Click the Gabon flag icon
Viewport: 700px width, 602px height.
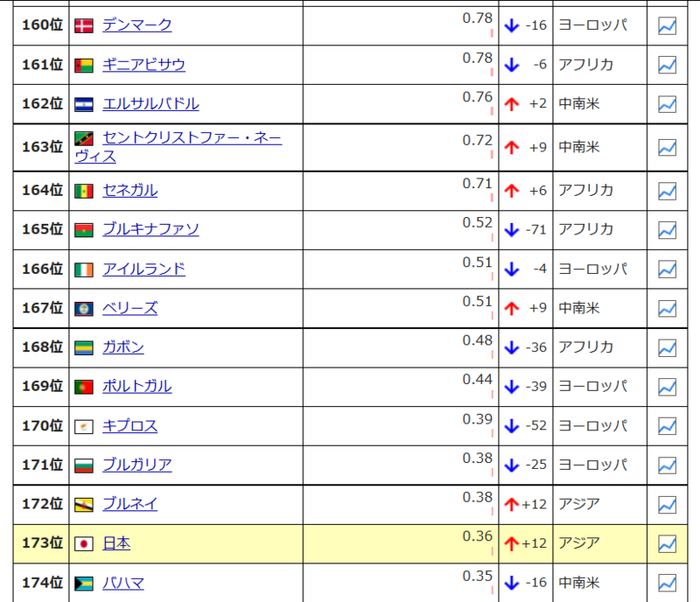click(86, 346)
